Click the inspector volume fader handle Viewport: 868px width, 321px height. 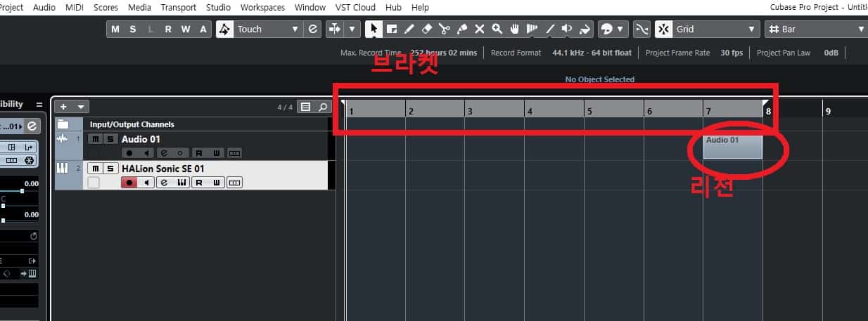click(x=22, y=191)
